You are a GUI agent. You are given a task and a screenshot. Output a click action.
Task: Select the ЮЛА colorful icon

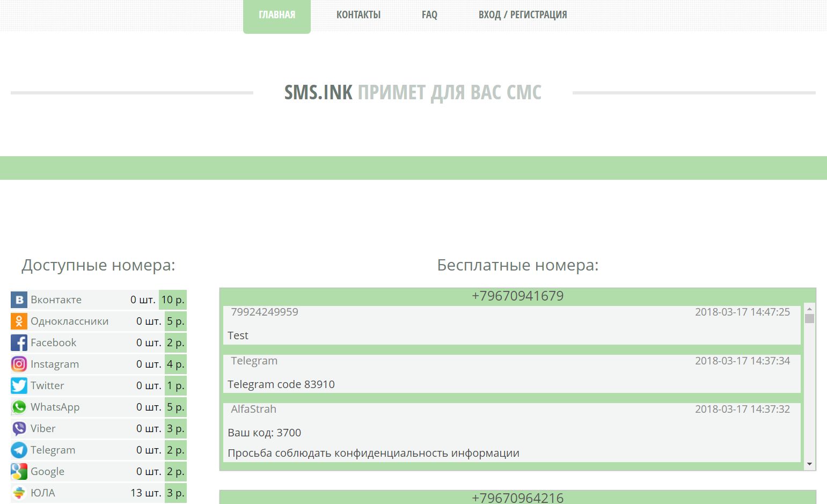[x=19, y=493]
